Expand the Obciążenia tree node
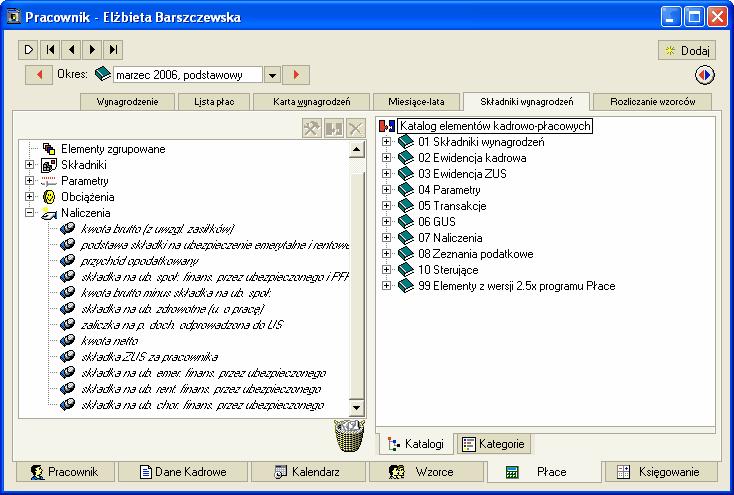 [29, 197]
